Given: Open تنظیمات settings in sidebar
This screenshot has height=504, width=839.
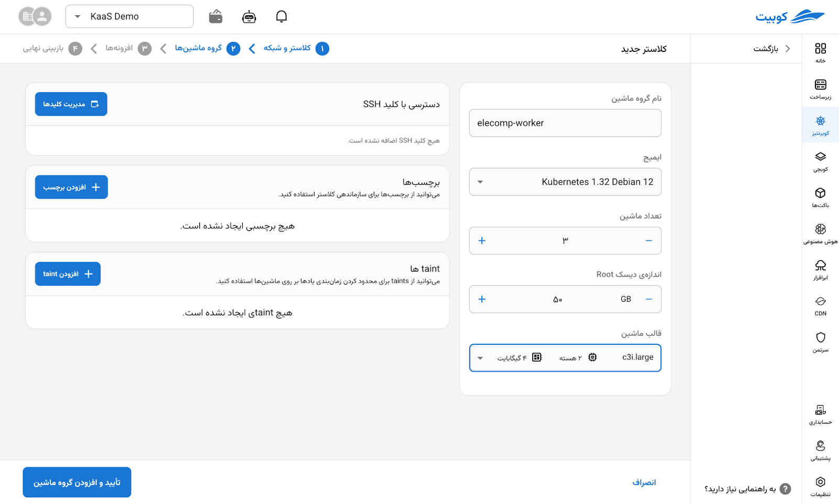Looking at the screenshot, I should coord(820,486).
